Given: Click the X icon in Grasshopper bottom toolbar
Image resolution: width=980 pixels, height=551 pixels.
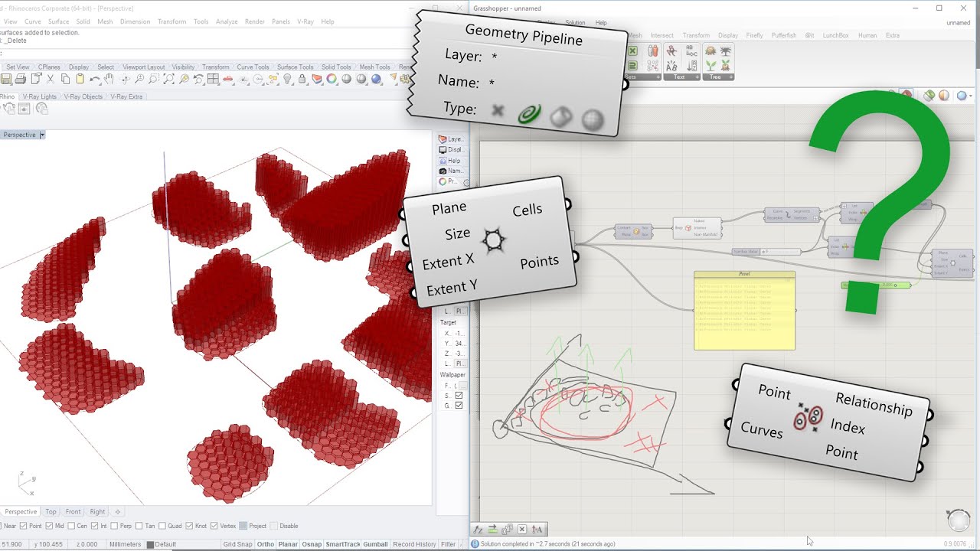Looking at the screenshot, I should tap(522, 529).
